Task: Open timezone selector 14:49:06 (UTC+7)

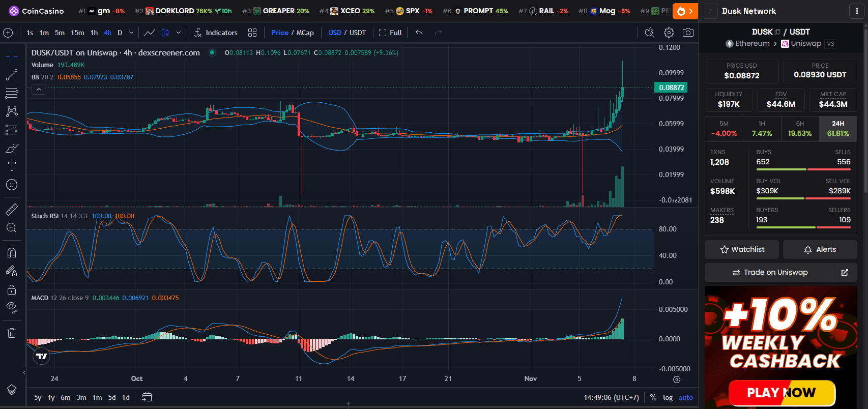Action: click(611, 397)
